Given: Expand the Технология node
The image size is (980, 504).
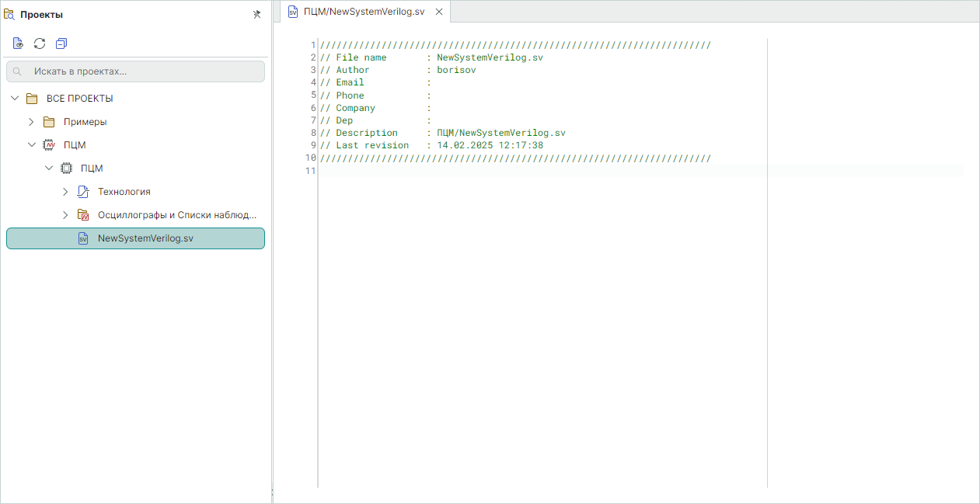Looking at the screenshot, I should [x=66, y=192].
